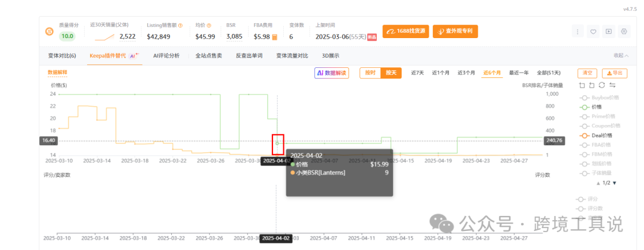Click the 2025-03-06 listing date
This screenshot has height=250, width=644.
click(x=332, y=36)
